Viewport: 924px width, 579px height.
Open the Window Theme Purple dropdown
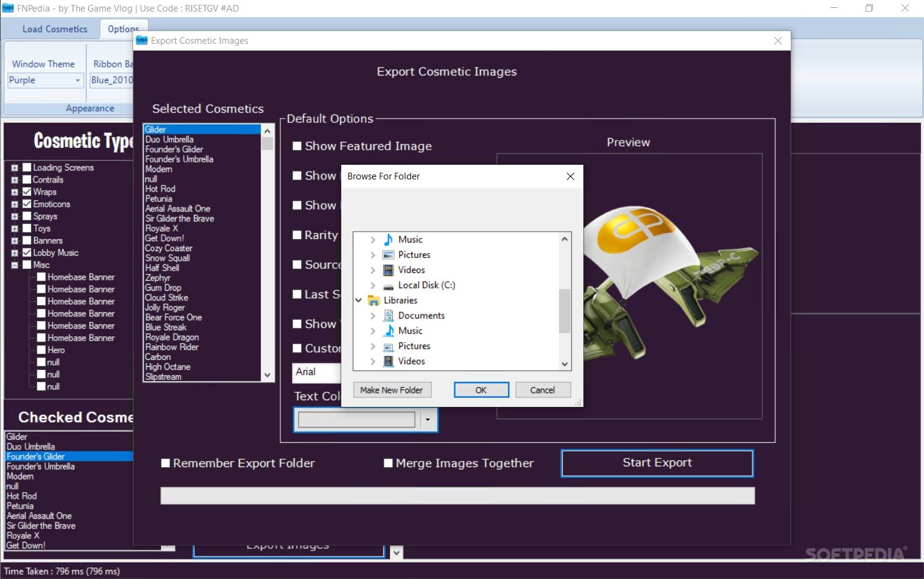[x=77, y=80]
